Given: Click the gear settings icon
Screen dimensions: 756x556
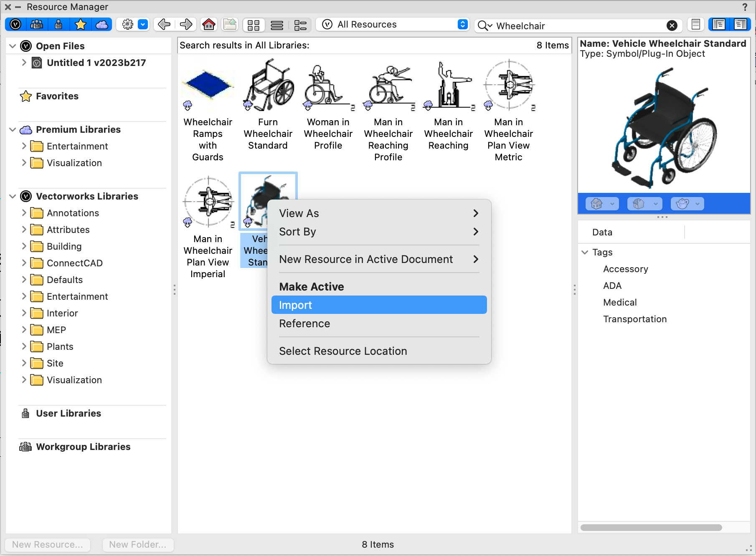Looking at the screenshot, I should click(128, 24).
